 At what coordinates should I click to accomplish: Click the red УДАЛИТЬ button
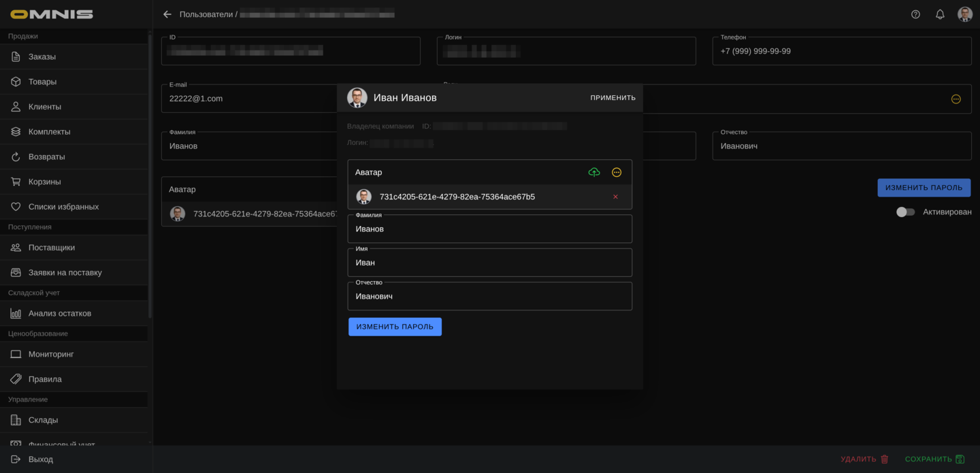tap(864, 459)
